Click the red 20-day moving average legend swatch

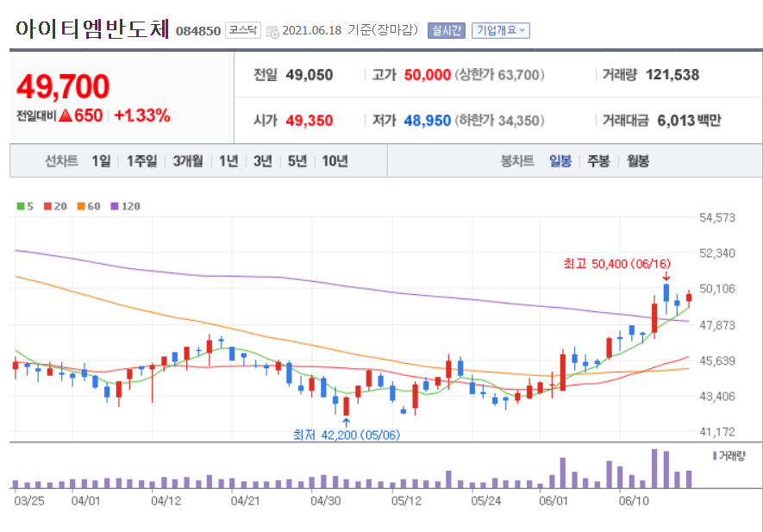[47, 206]
